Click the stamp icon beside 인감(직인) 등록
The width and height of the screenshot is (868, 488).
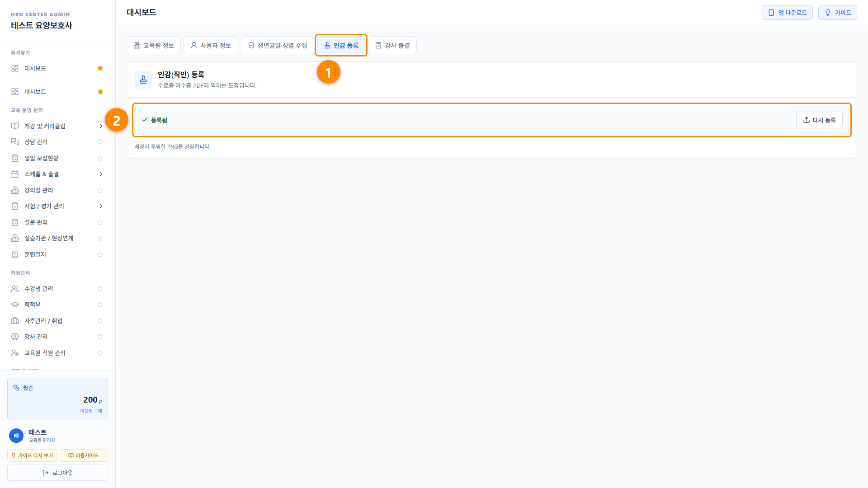[143, 80]
